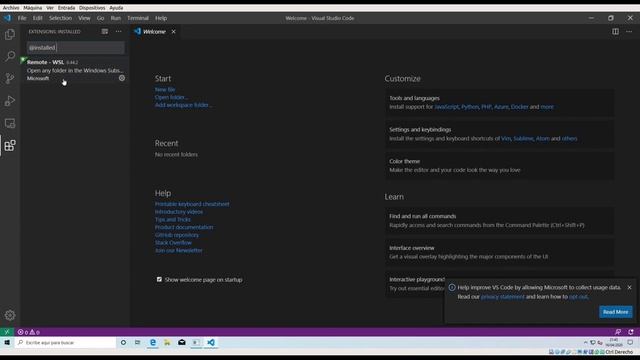Open errors and warnings in the status bar

tap(29, 332)
